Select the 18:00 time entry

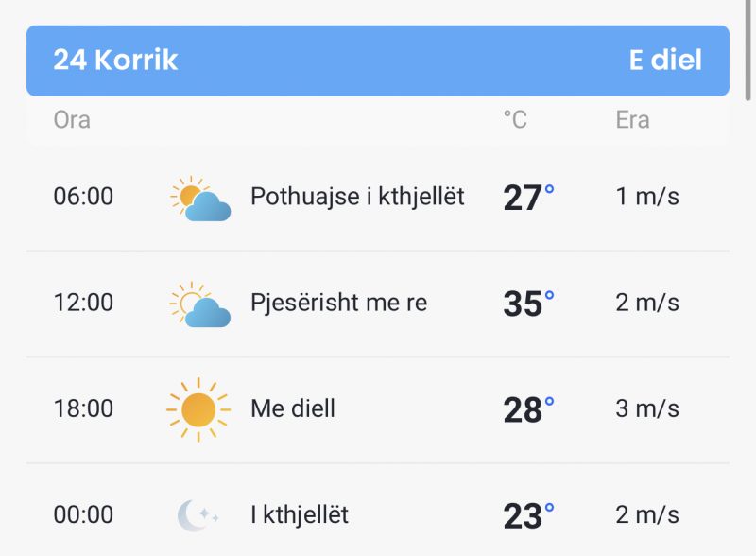pos(83,408)
